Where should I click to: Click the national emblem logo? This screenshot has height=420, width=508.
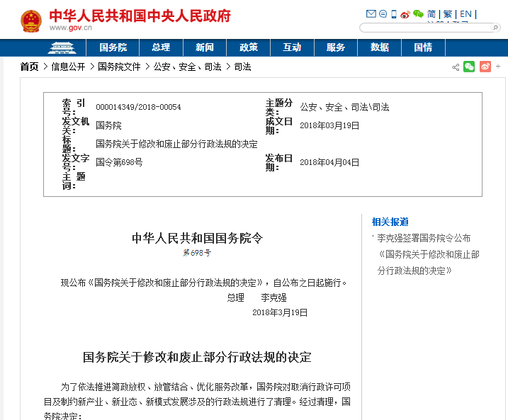[30, 21]
